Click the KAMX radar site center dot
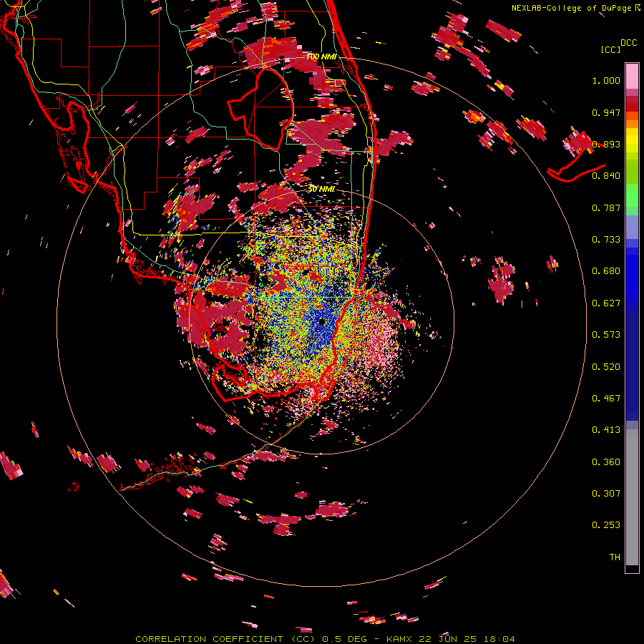Image resolution: width=644 pixels, height=644 pixels. [322, 321]
